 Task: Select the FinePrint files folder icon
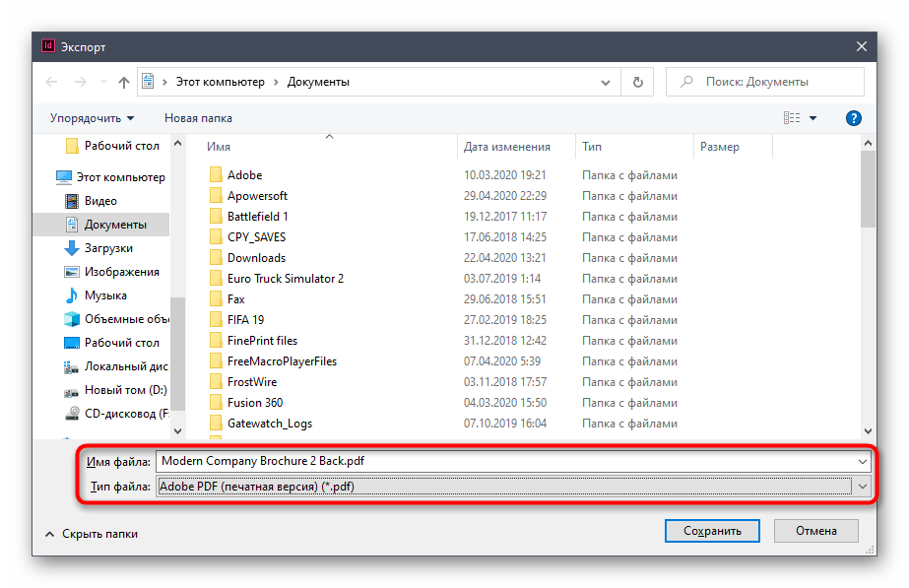click(216, 341)
